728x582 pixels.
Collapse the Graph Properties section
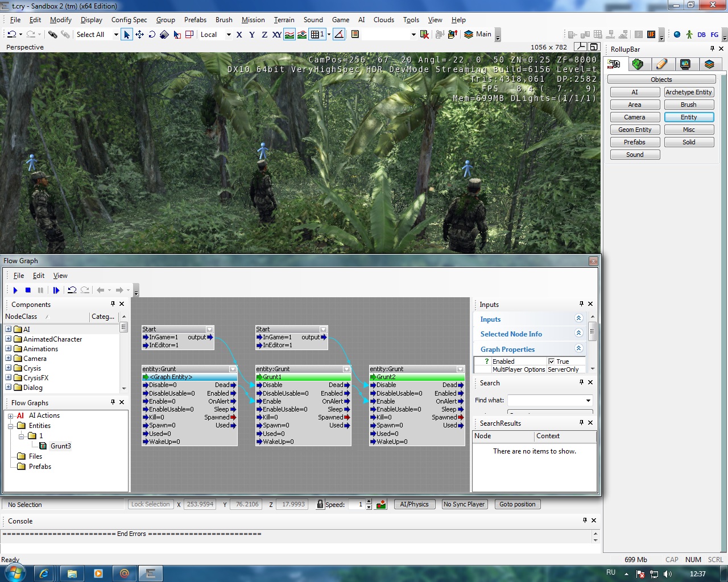click(578, 348)
